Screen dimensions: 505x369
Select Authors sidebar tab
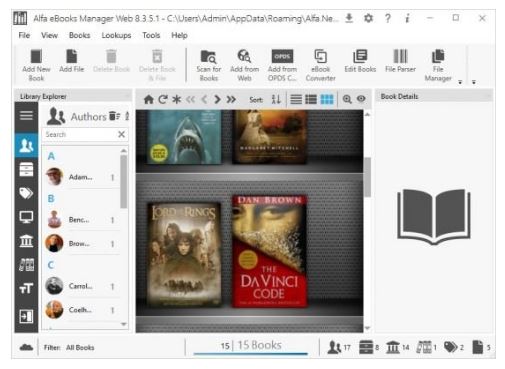pyautogui.click(x=26, y=145)
